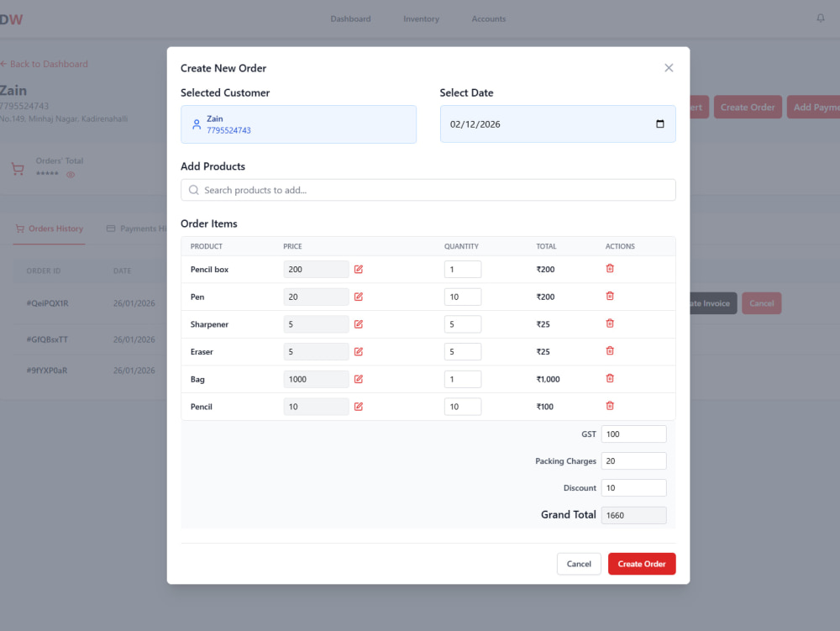Screen dimensions: 840x631
Task: Open Accounts in top navigation
Action: tap(489, 18)
